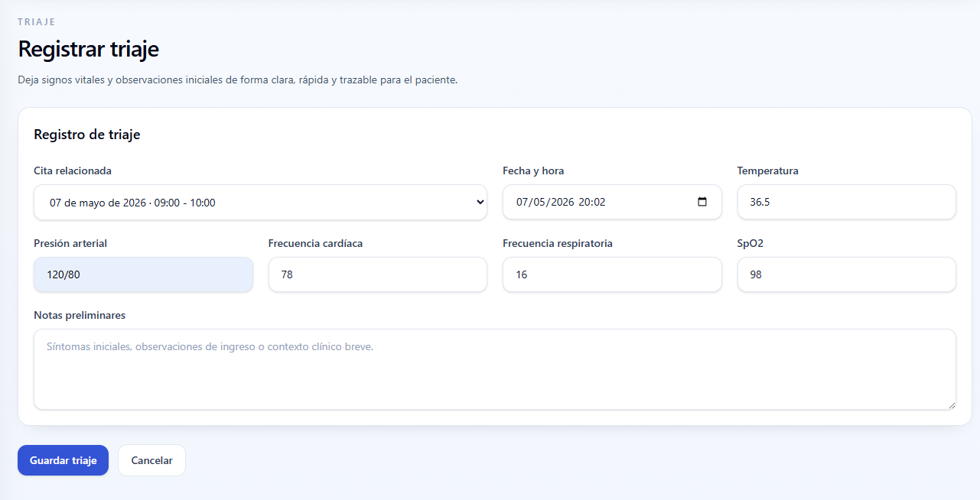Select the minutes segment 02 in Fecha y hora

coord(599,203)
